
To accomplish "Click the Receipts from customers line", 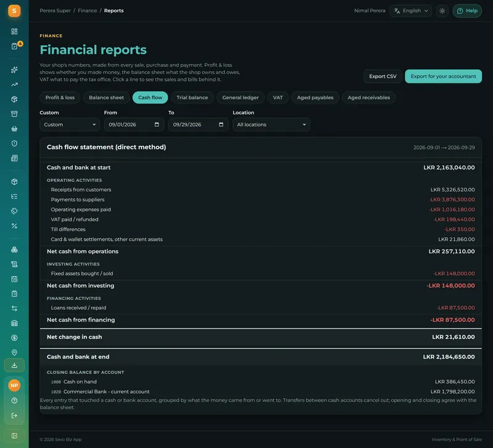I will (x=261, y=190).
